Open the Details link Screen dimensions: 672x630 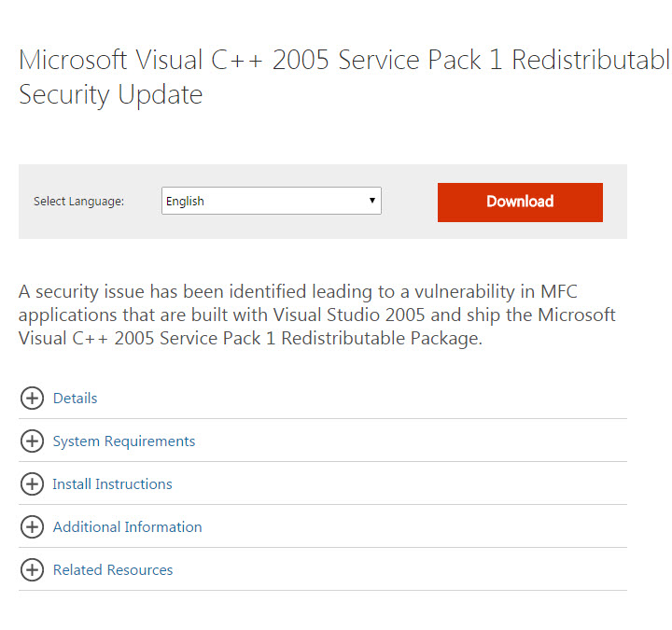(x=75, y=399)
